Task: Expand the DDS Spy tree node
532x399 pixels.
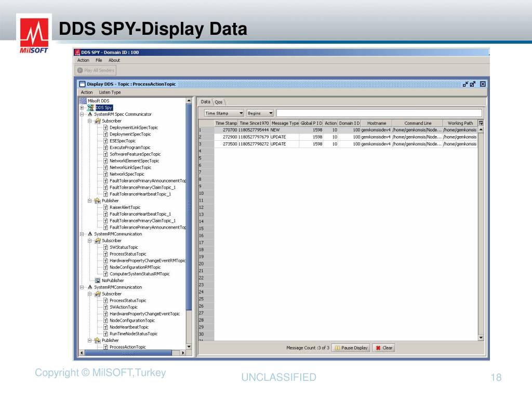Action: (82, 108)
